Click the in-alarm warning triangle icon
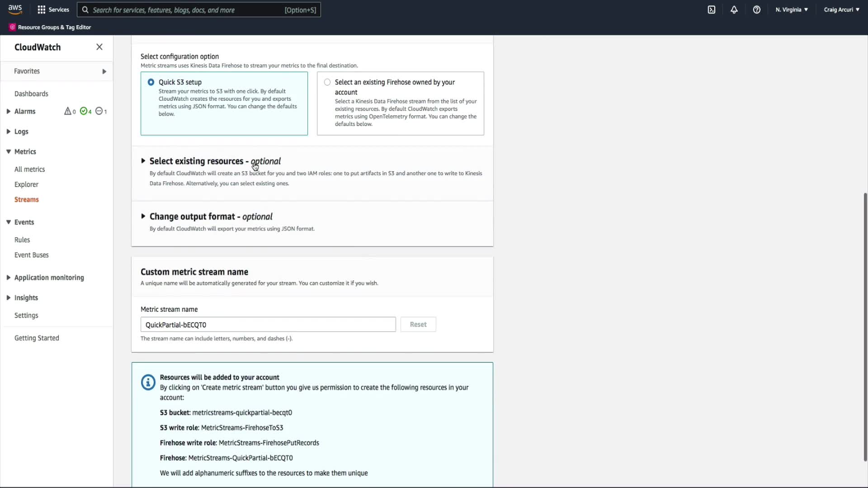868x488 pixels. point(68,111)
